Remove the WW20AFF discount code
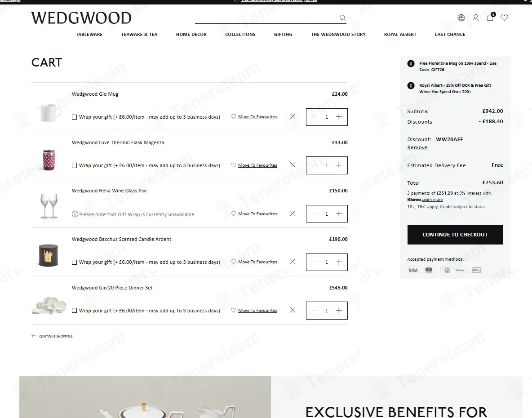 (417, 147)
